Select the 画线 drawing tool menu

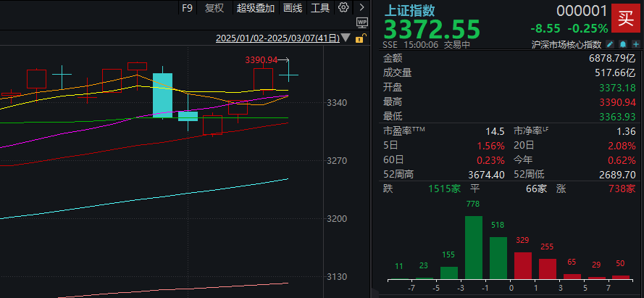point(293,8)
